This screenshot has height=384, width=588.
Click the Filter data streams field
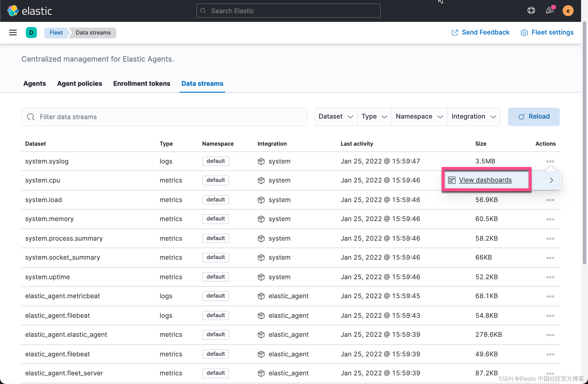click(x=164, y=117)
